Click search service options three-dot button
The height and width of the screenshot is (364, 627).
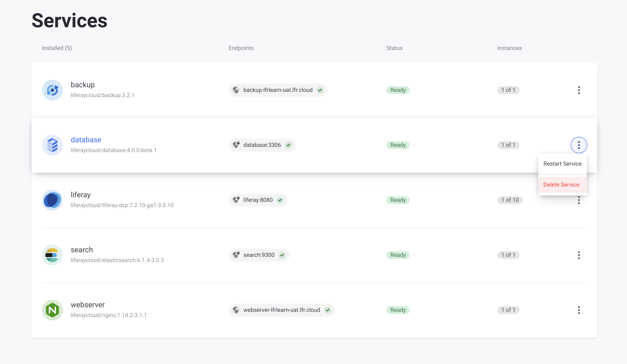tap(579, 255)
